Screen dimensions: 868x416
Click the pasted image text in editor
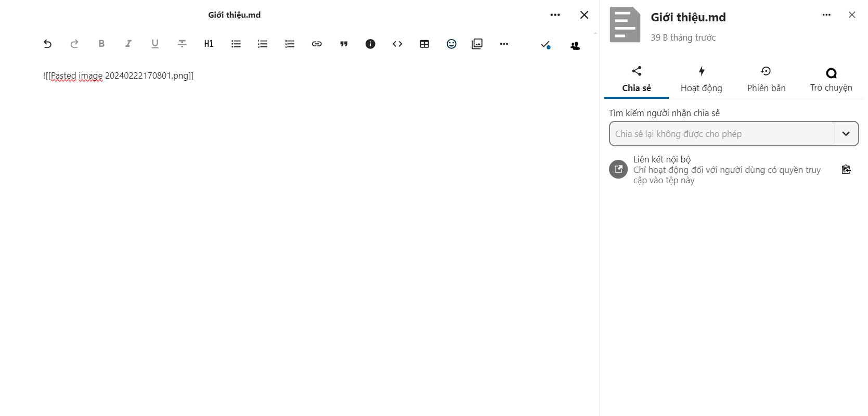(119, 76)
